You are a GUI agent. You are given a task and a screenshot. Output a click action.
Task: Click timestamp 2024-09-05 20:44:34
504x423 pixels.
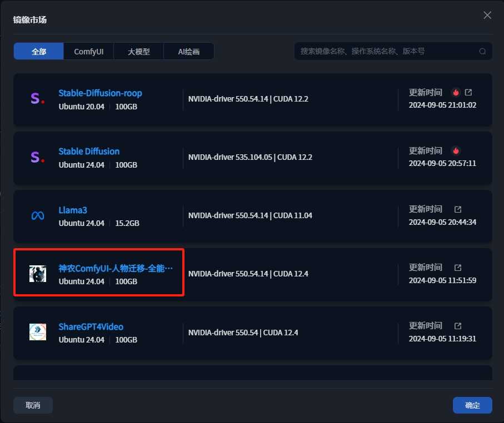click(442, 222)
